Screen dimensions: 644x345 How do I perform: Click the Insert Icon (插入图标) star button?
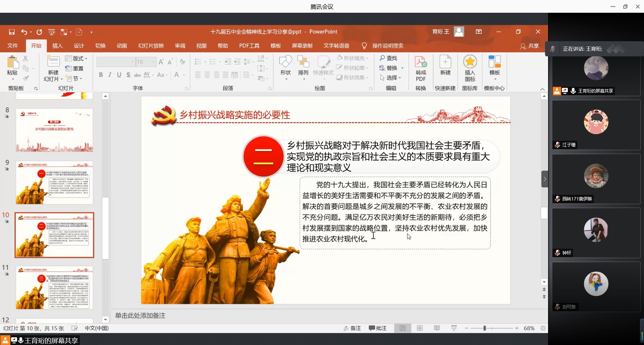[470, 68]
